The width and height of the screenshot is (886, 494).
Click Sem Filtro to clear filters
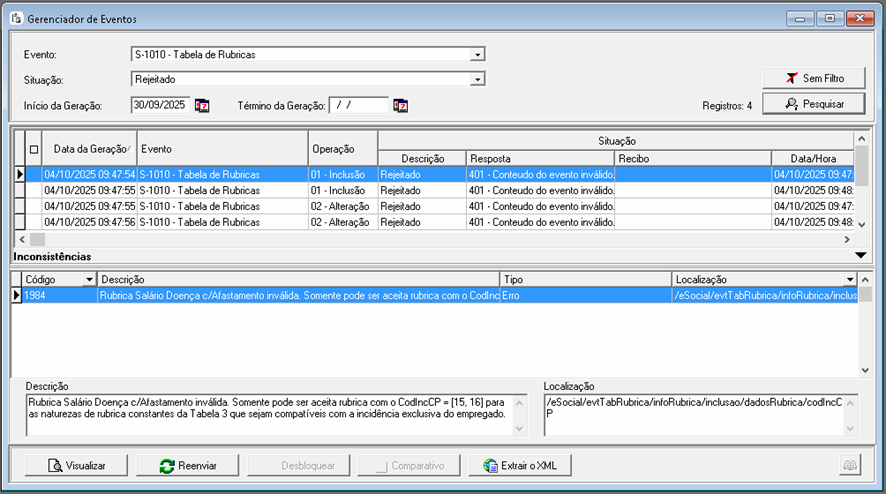click(x=813, y=78)
